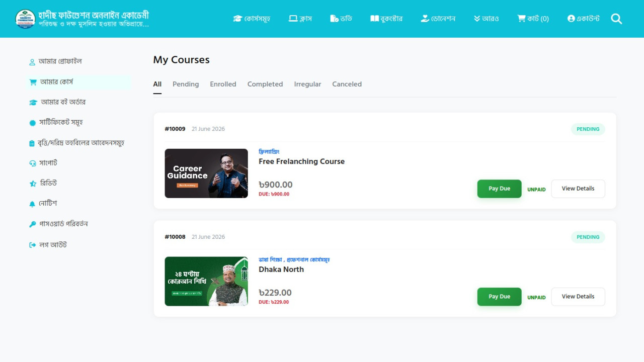This screenshot has height=362, width=644.
Task: Open the Career Guidance course thumbnail
Action: point(206,173)
